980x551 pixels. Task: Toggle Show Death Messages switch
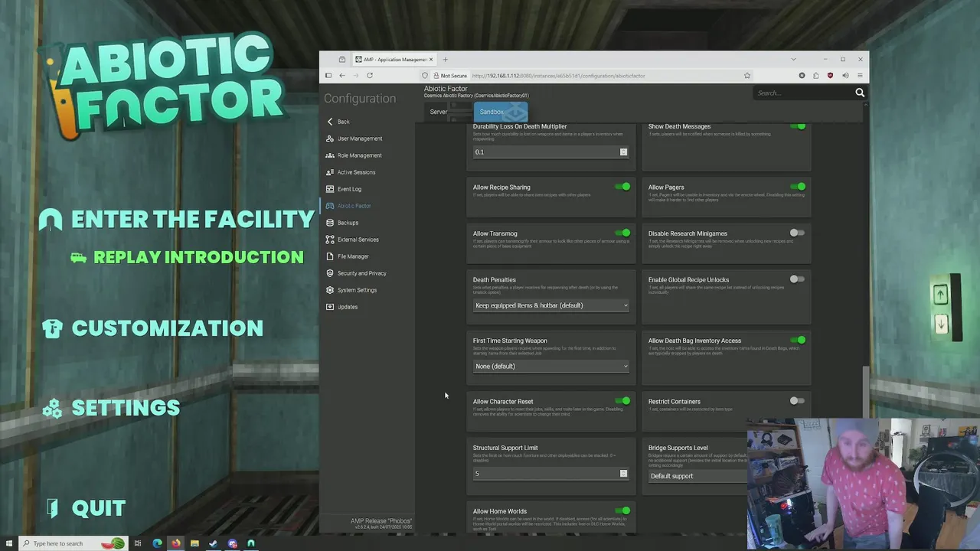(798, 126)
